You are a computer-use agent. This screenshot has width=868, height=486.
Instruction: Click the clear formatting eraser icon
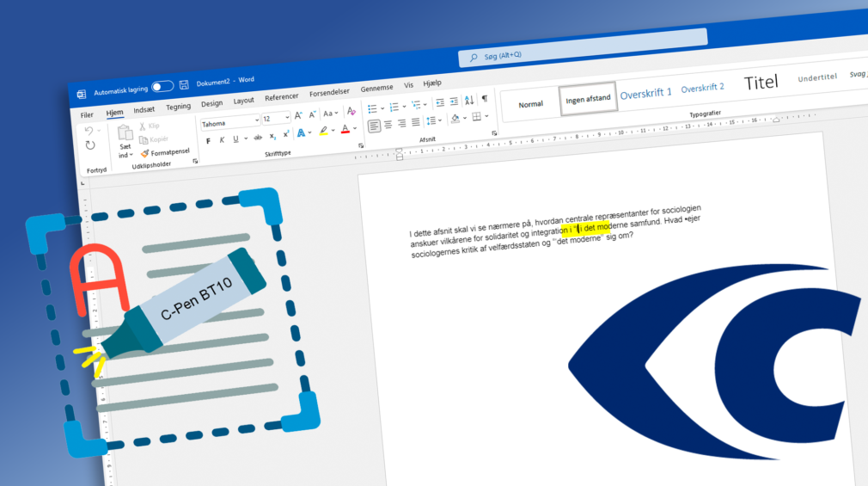tap(351, 111)
